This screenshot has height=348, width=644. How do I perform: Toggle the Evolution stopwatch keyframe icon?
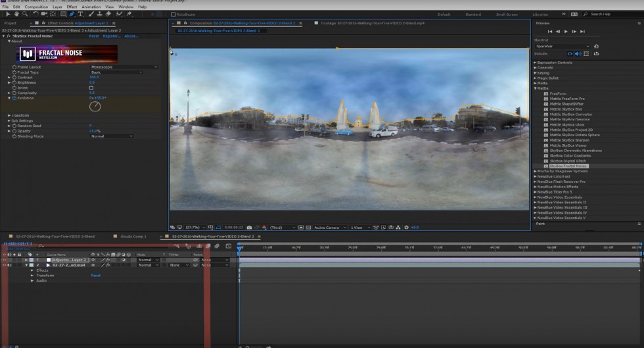tap(14, 98)
